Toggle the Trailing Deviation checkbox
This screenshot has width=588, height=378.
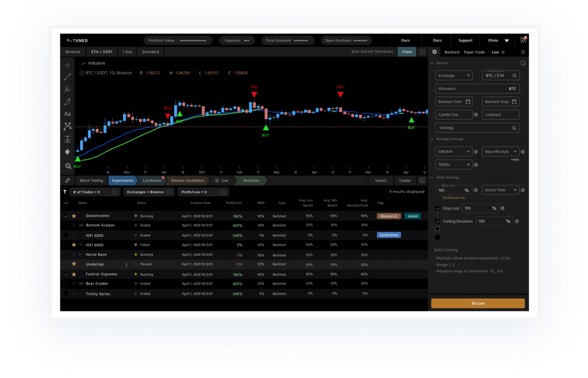437,221
